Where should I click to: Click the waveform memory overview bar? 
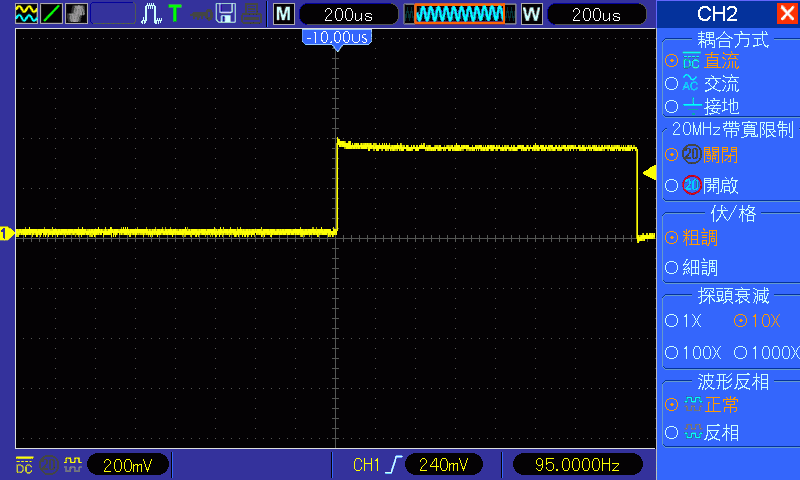pyautogui.click(x=460, y=14)
